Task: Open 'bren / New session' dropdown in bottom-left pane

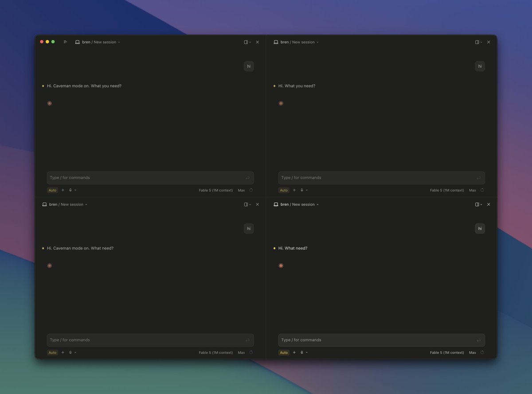Action: (x=68, y=204)
